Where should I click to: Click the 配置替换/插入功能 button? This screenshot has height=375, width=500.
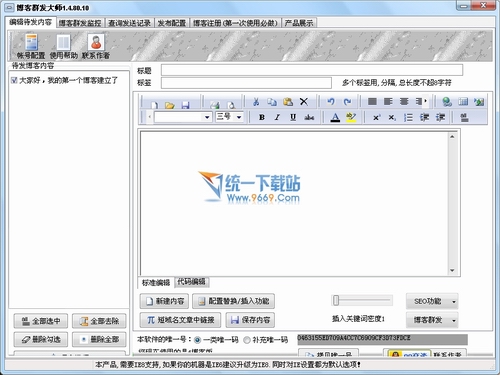(233, 301)
